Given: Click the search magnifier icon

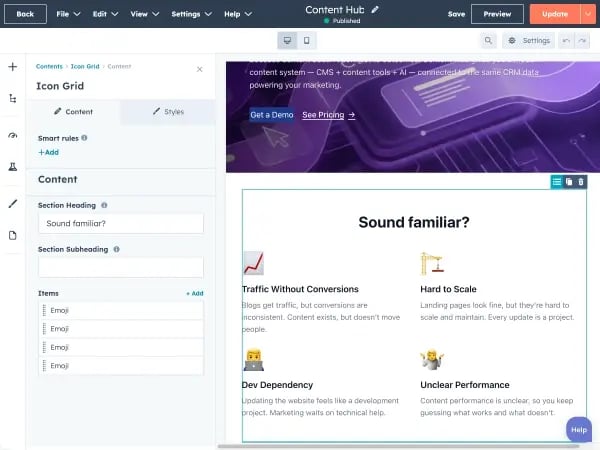Looking at the screenshot, I should (x=488, y=41).
